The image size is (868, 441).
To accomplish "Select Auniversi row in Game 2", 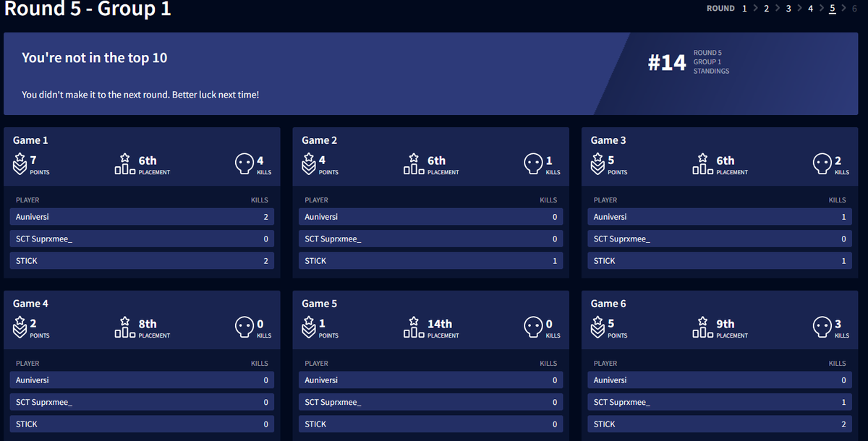I will click(x=431, y=217).
